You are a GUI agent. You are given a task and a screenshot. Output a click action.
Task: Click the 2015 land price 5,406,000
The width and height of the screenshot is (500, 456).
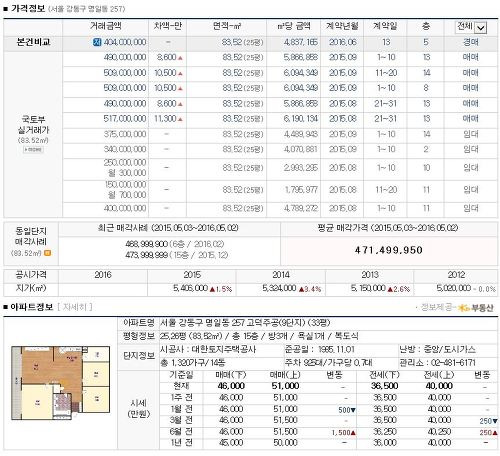(190, 288)
